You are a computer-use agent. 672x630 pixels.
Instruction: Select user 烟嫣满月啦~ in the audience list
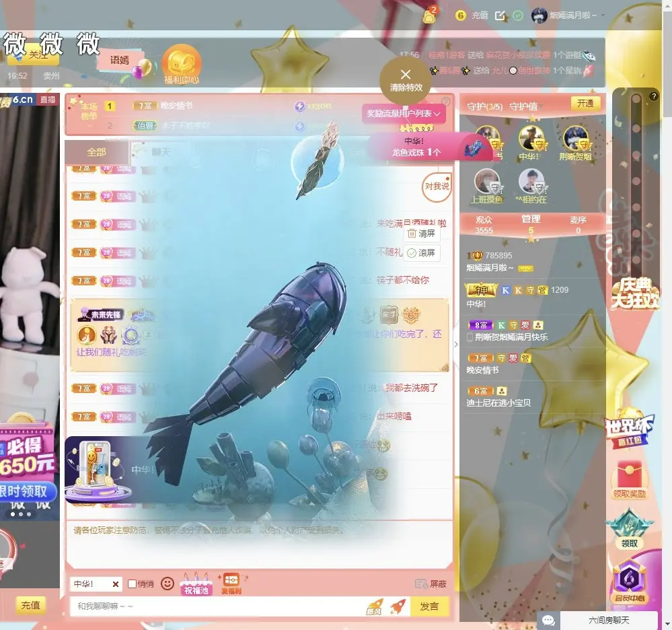click(x=533, y=262)
